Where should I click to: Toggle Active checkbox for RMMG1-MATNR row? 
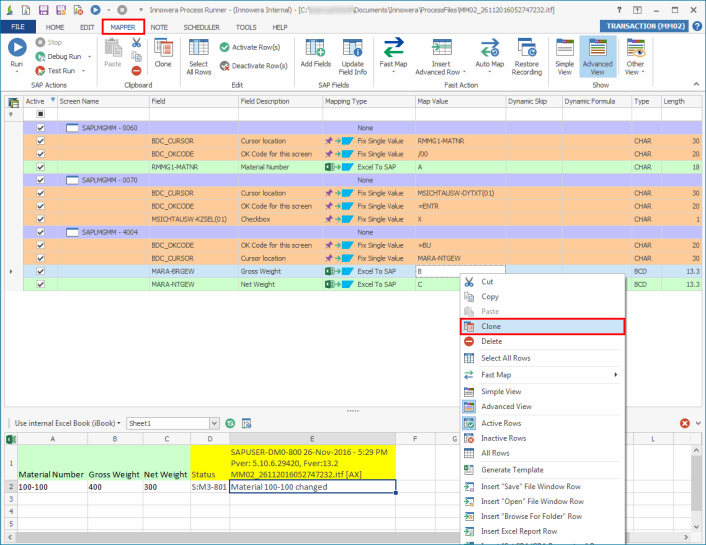41,167
